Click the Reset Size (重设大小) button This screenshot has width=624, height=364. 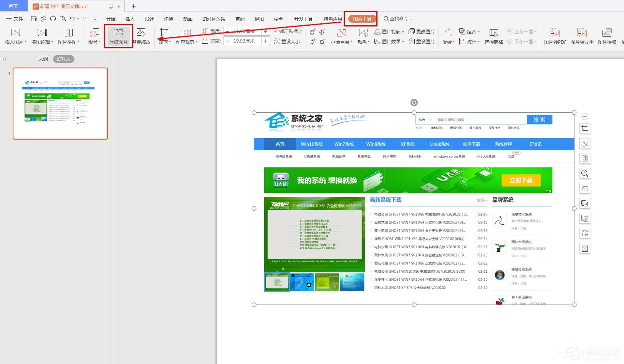point(287,41)
